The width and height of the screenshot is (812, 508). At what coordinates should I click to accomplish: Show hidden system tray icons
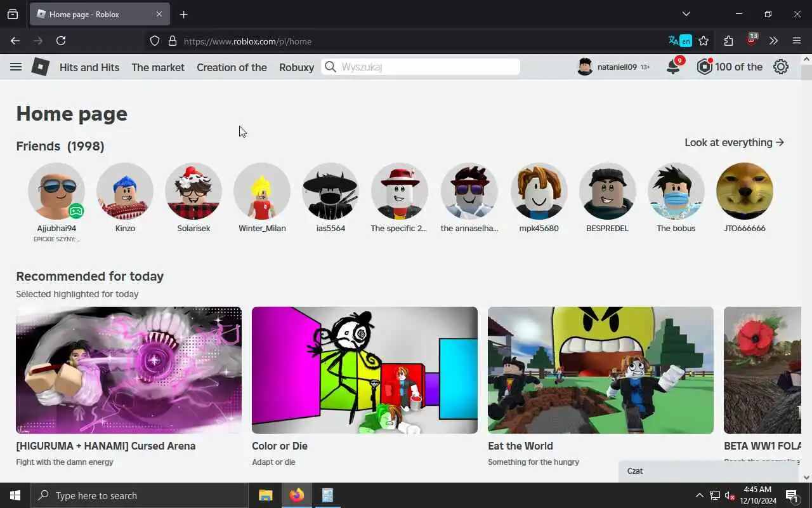(699, 495)
